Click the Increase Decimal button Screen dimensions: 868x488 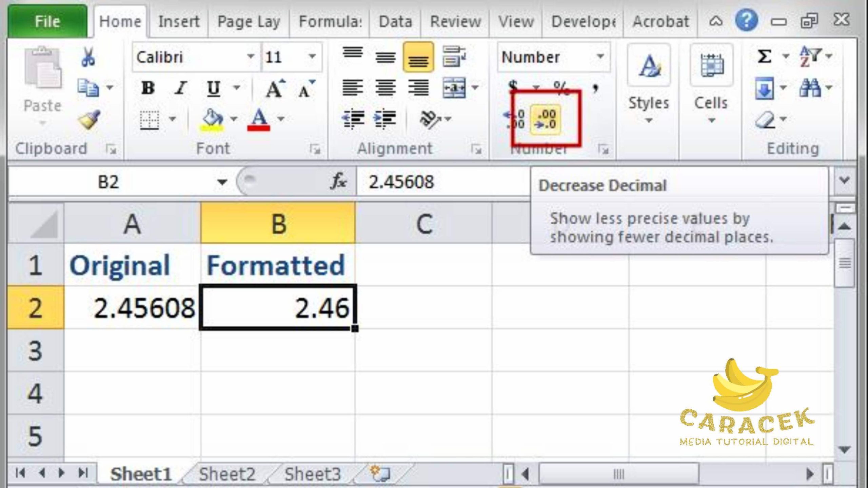[x=516, y=120]
